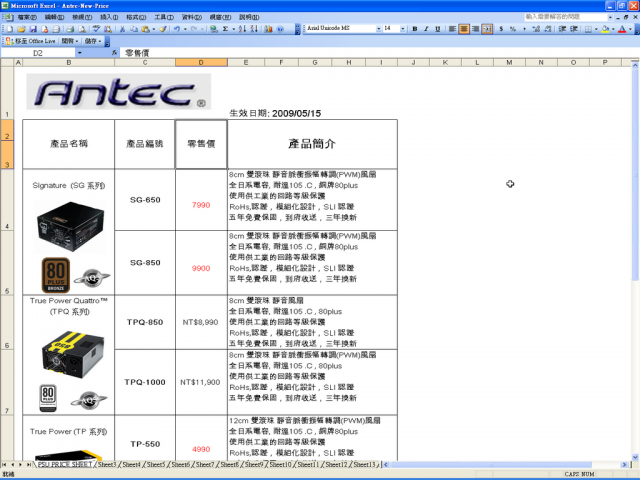Open Help with the blue question icon
Viewport: 640px width, 480px height.
tap(280, 29)
